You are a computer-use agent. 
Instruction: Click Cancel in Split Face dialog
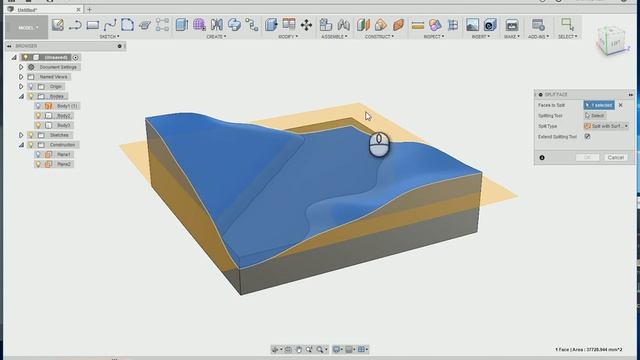(616, 158)
